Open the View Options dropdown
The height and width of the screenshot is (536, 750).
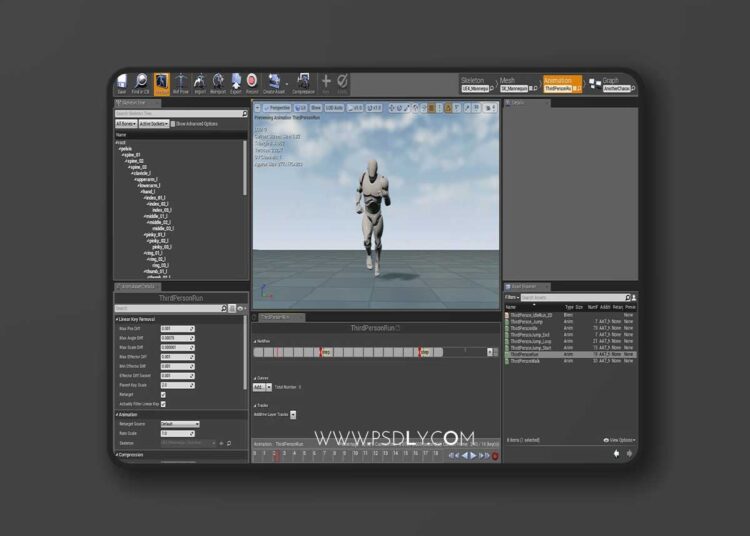click(619, 440)
